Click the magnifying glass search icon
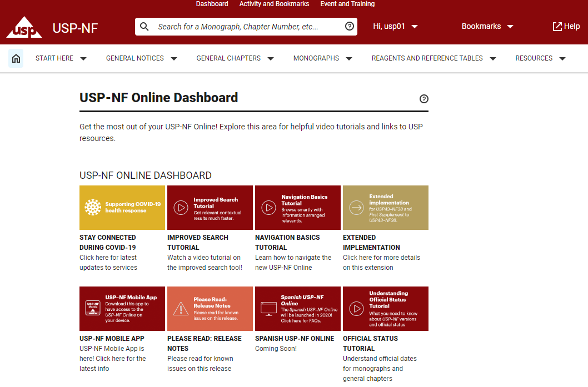Viewport: 588px width, 387px height. click(x=144, y=27)
